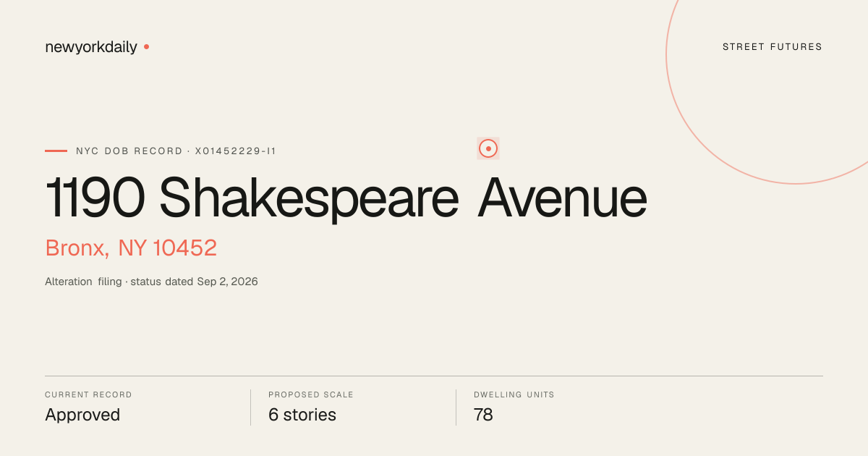The image size is (868, 456).
Task: Click the red target marker icon
Action: click(x=488, y=148)
